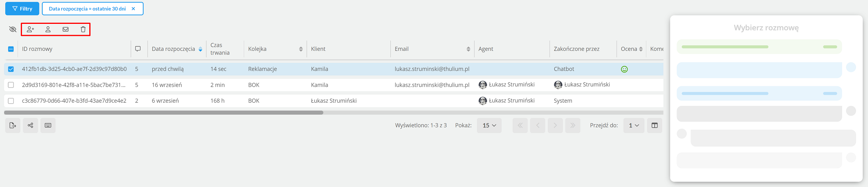This screenshot has height=187, width=868.
Task: Click the 6 wrzesień date cell
Action: point(165,101)
